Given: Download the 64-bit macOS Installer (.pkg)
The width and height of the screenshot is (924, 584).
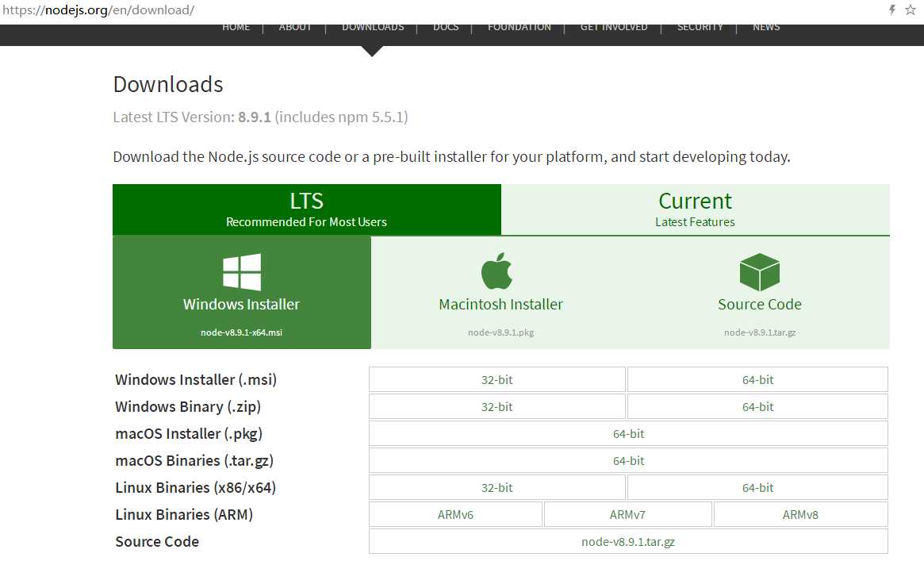Looking at the screenshot, I should point(628,434).
